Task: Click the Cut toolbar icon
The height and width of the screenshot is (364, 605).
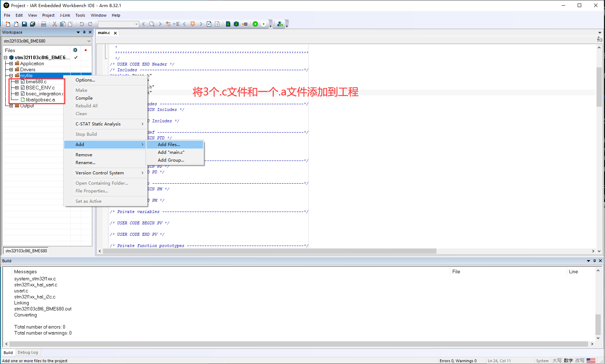Action: click(x=54, y=24)
